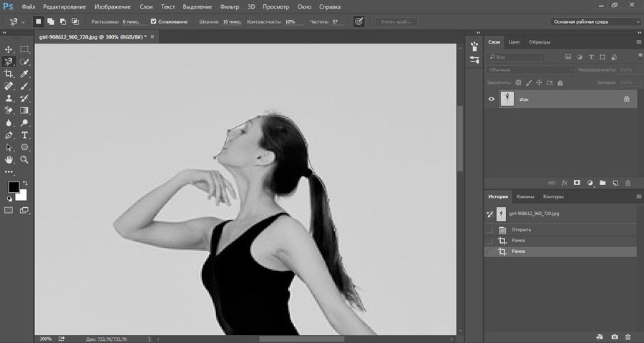Open the Фильтр menu
Viewport: 644px width, 343px height.
[230, 6]
